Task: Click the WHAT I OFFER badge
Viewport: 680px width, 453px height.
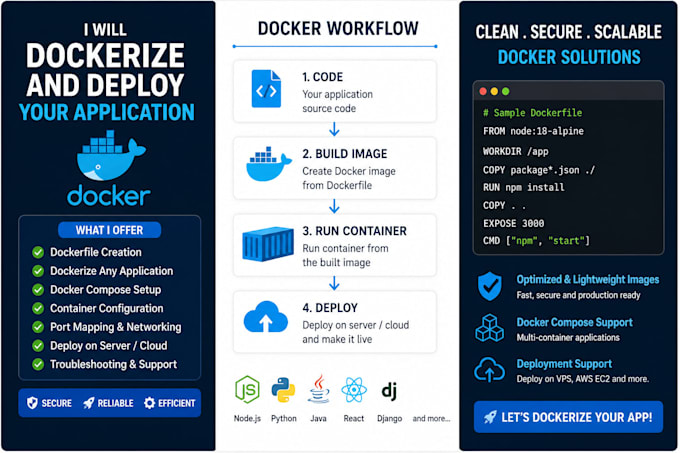Action: 109,230
